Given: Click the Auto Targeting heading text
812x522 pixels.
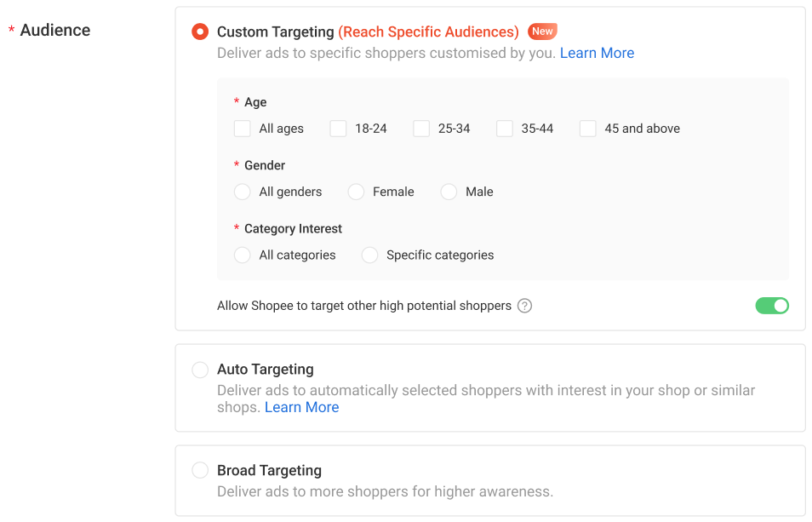Looking at the screenshot, I should tap(266, 370).
